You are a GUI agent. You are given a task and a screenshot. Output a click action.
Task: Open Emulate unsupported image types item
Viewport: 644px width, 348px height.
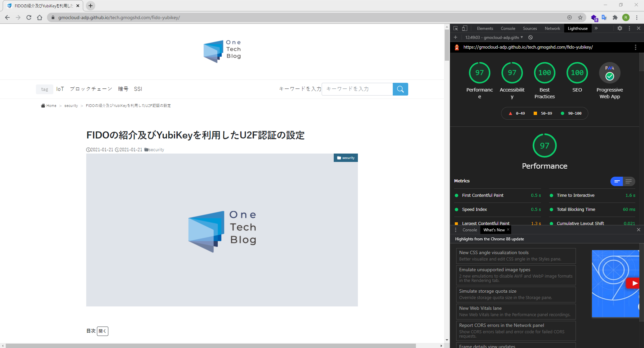pos(516,275)
